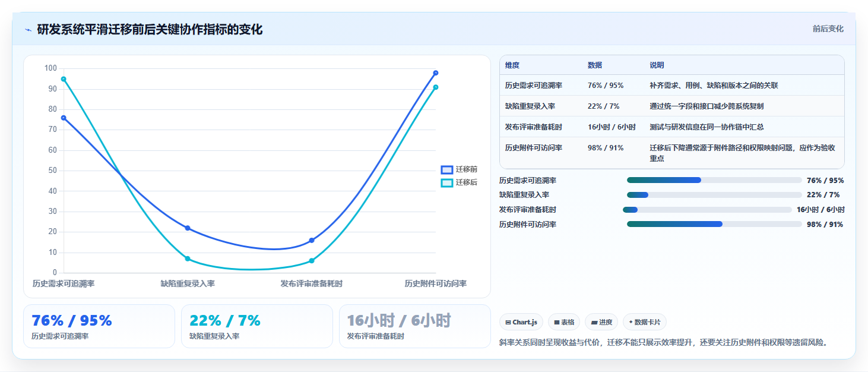The width and height of the screenshot is (868, 372).
Task: Toggle the 迁移后 legend series
Action: coord(459,182)
